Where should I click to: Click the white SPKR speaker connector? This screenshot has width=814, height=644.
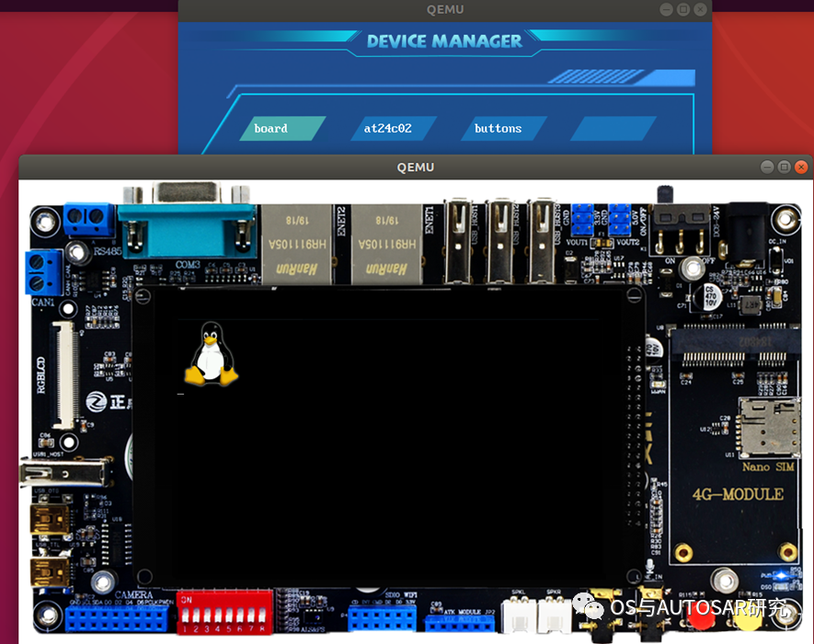pos(554,615)
